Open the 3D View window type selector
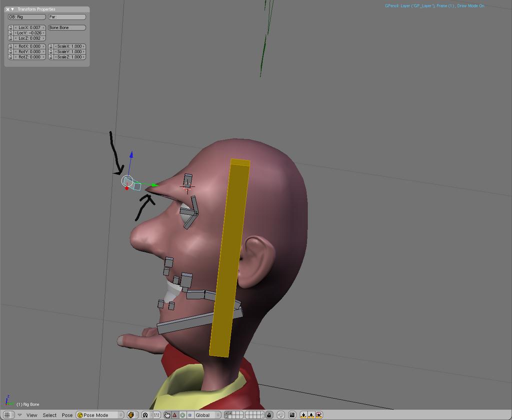This screenshot has height=420, width=512. (x=8, y=415)
